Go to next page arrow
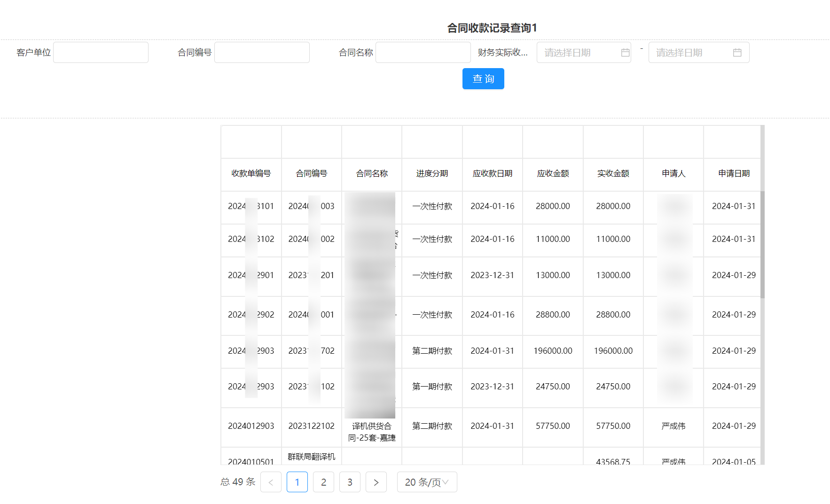The image size is (830, 504). tap(376, 482)
